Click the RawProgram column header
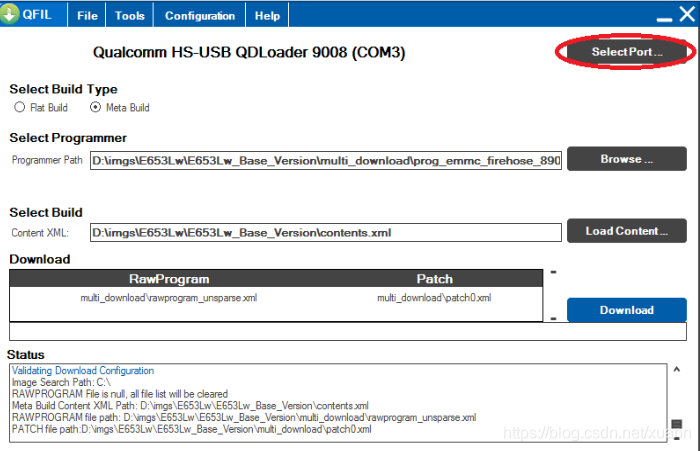Image resolution: width=700 pixels, height=451 pixels. (x=169, y=279)
